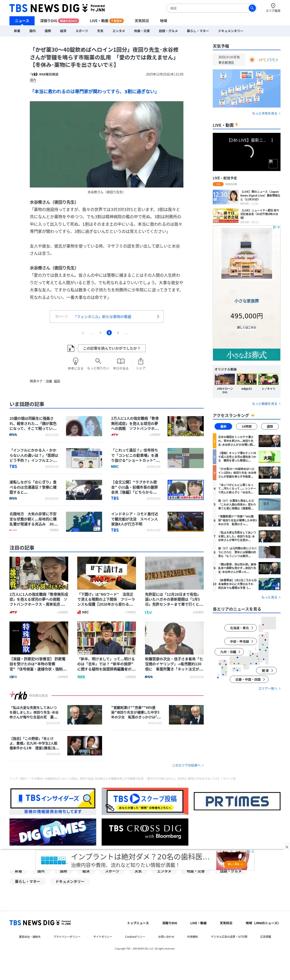Open the 国内 category in nav
The height and width of the screenshot is (980, 290).
tap(32, 31)
